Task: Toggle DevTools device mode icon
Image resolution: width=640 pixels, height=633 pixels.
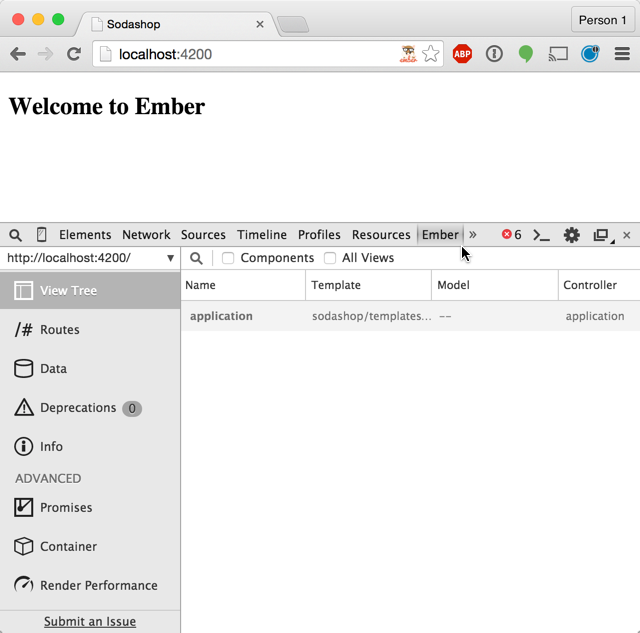Action: [x=41, y=235]
